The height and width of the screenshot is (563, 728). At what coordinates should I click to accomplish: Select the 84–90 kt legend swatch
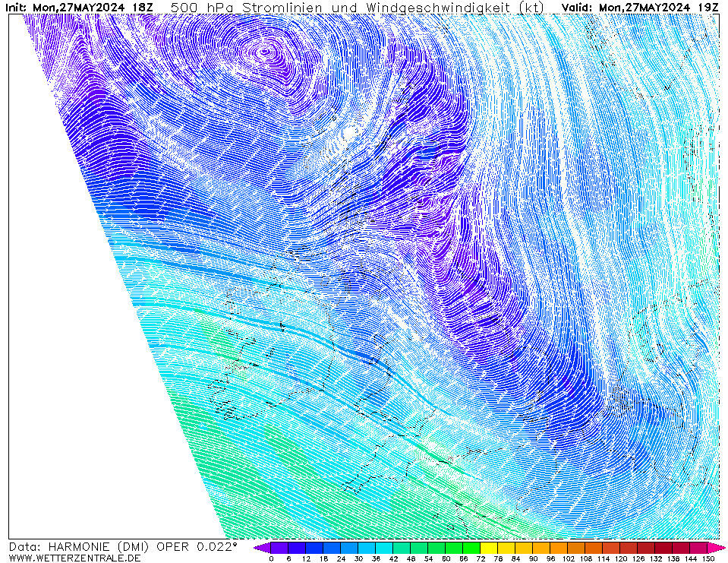(524, 548)
